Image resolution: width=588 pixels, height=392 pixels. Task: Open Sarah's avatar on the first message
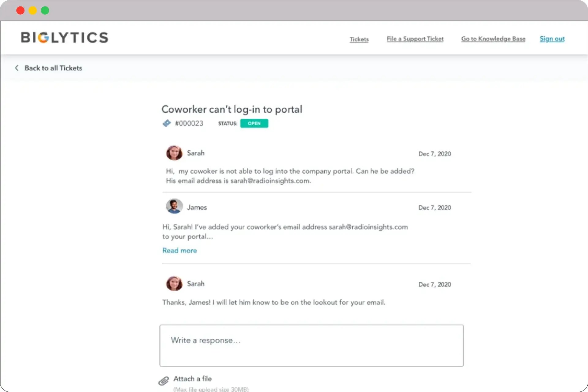(174, 153)
